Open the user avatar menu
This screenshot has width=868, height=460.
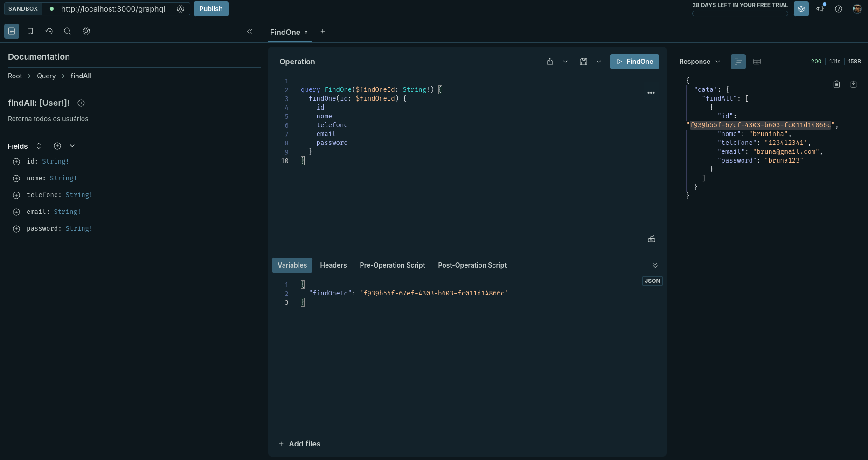click(857, 9)
